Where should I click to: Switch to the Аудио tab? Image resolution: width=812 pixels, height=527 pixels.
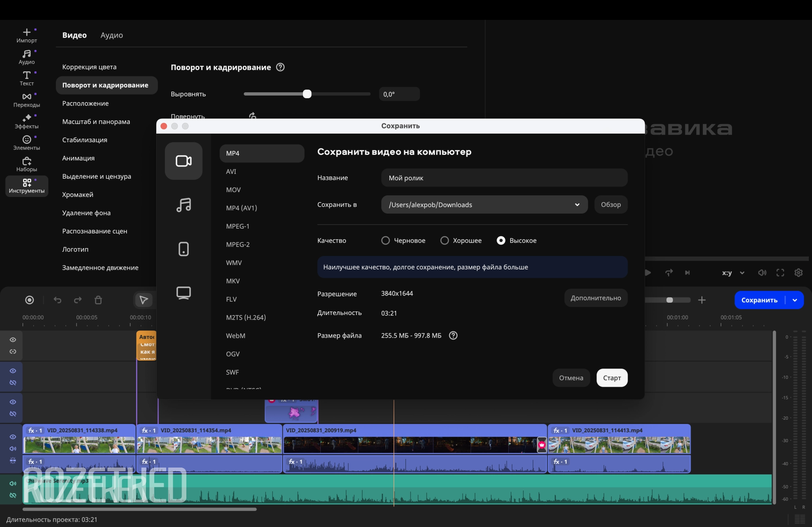(x=111, y=35)
